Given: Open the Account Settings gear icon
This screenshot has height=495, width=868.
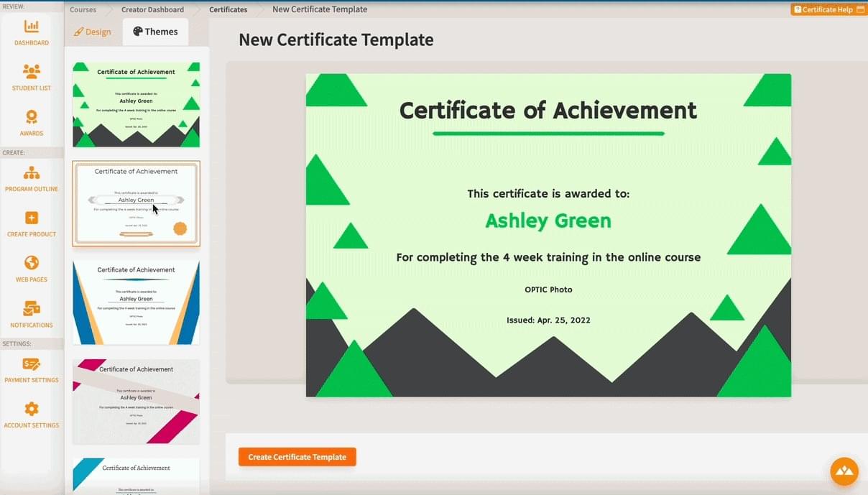Looking at the screenshot, I should click(32, 409).
